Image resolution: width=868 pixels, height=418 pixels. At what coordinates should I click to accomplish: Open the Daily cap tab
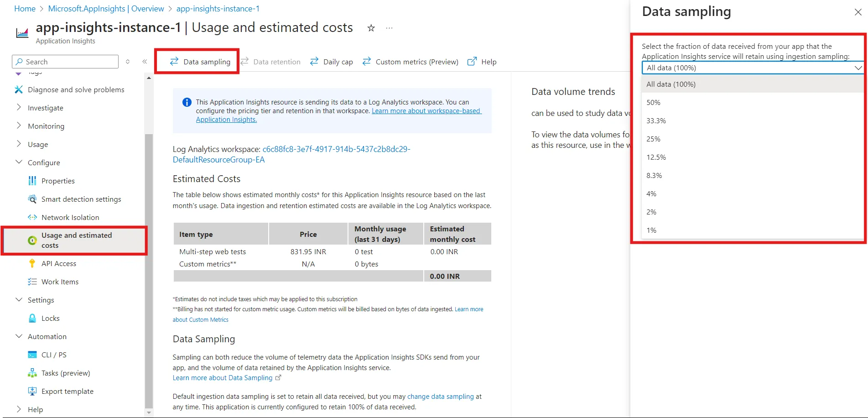point(338,62)
